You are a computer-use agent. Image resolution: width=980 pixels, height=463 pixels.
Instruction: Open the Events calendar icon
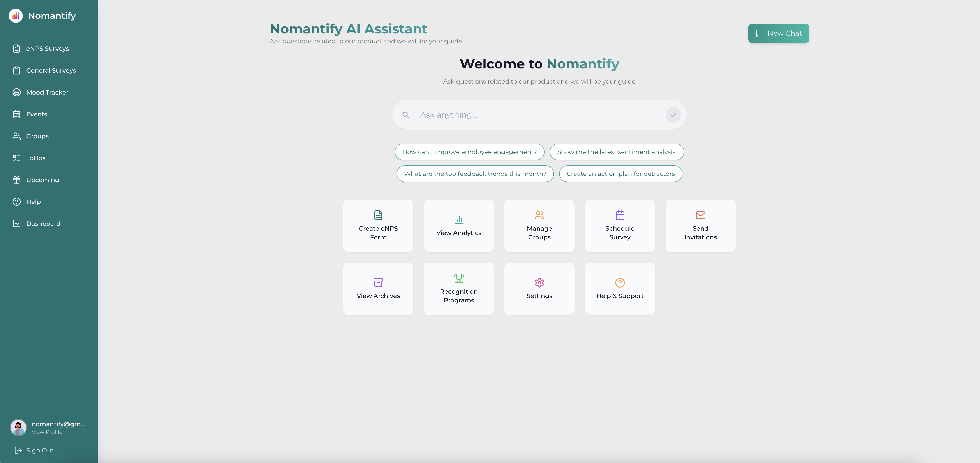point(17,114)
